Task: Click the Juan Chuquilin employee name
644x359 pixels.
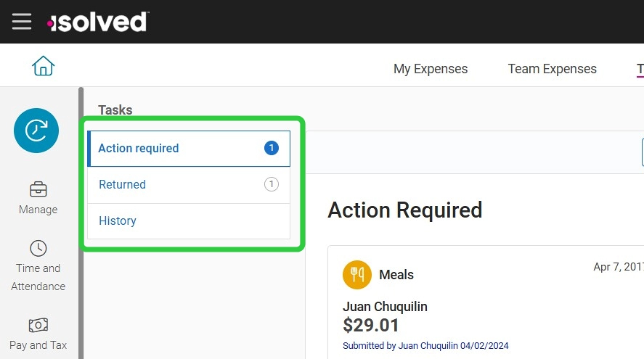Action: tap(385, 307)
